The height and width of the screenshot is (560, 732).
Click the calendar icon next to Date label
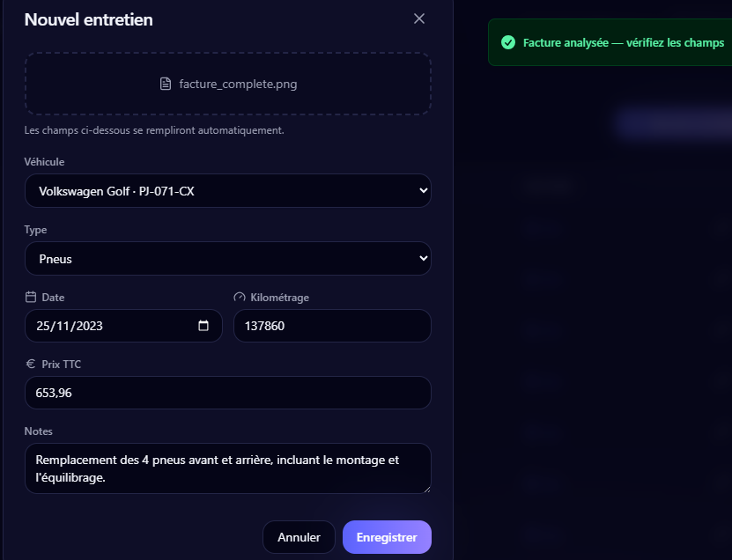tap(31, 297)
